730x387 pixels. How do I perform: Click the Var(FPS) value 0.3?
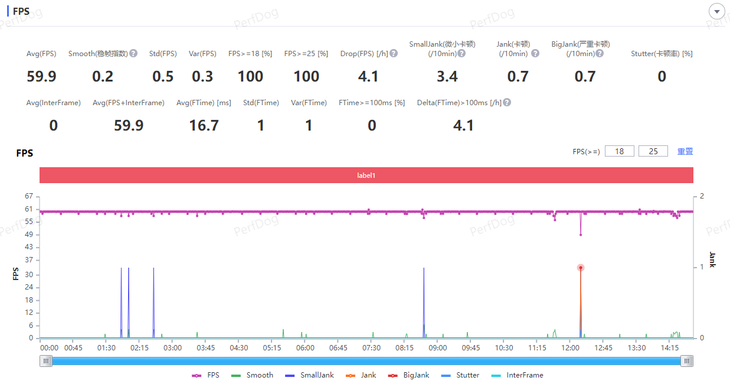[203, 76]
